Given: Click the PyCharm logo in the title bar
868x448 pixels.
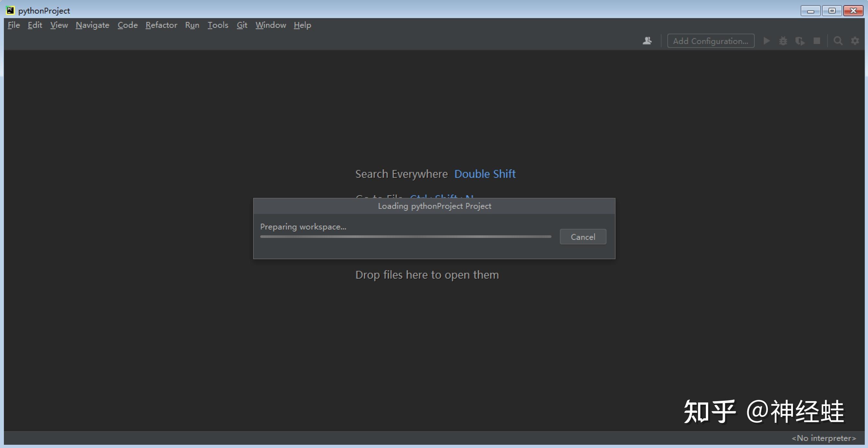Looking at the screenshot, I should (x=10, y=10).
